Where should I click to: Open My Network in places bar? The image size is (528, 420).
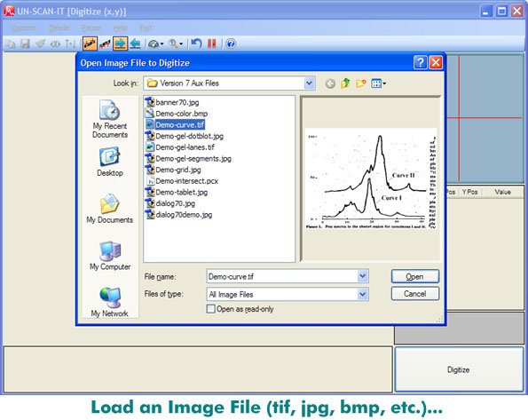(110, 302)
